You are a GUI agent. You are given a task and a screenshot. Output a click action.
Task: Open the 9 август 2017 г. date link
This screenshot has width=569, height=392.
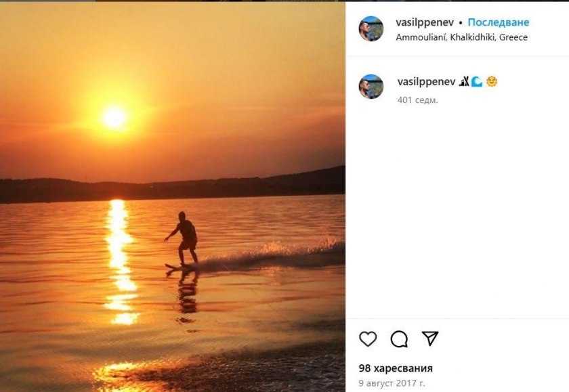[392, 383]
